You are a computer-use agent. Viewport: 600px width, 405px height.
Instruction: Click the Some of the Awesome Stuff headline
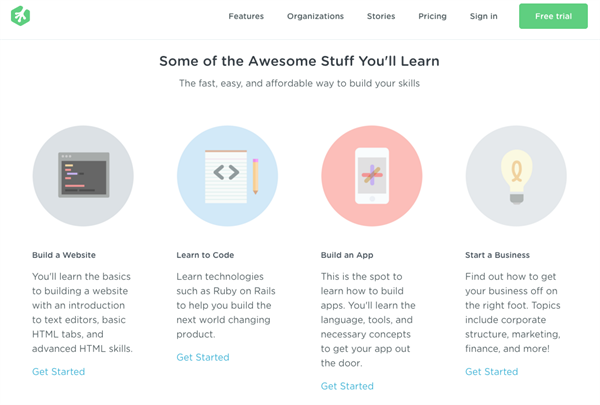(299, 61)
